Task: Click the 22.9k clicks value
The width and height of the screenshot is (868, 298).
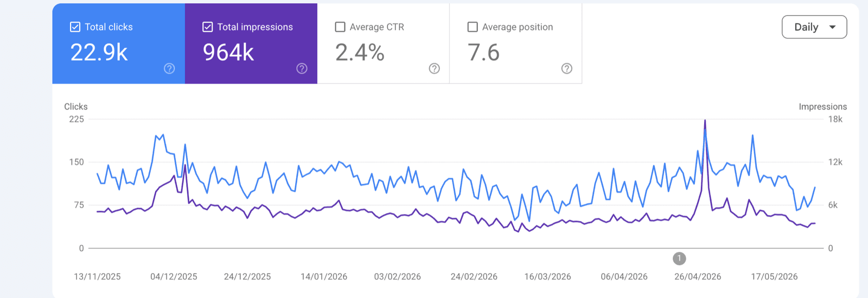Action: [99, 53]
